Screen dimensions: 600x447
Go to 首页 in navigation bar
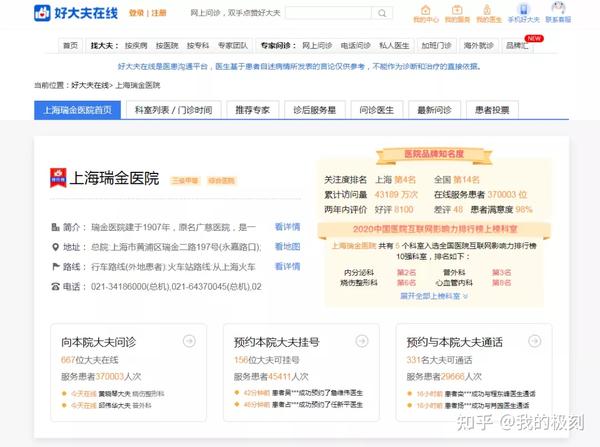(70, 46)
